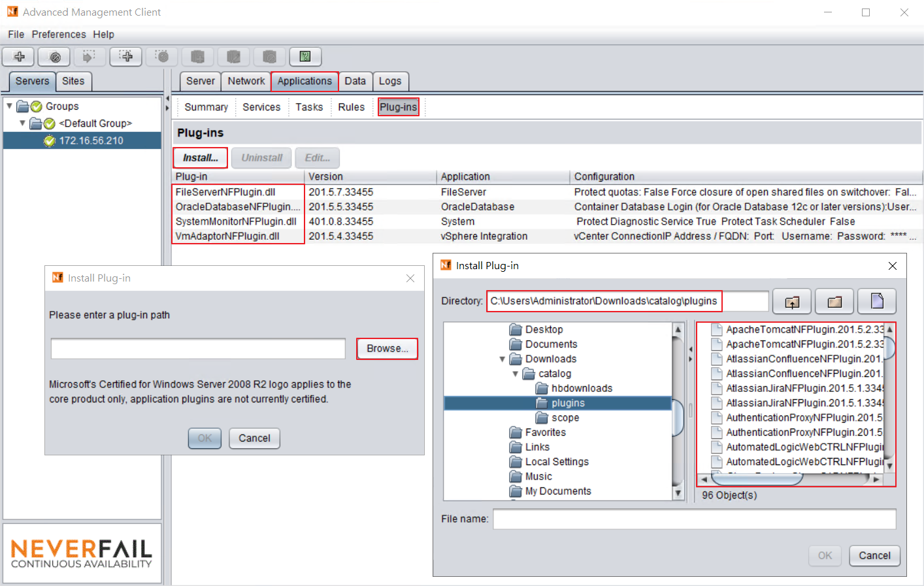Click the Desktop folder icon in directory tree
The height and width of the screenshot is (586, 924).
pos(516,329)
